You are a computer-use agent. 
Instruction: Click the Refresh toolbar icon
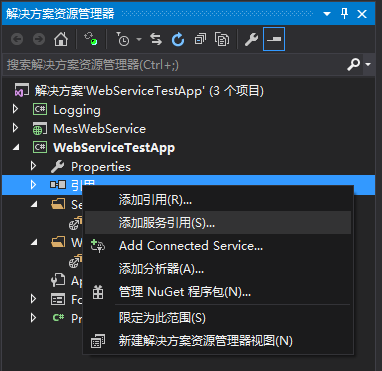(178, 40)
